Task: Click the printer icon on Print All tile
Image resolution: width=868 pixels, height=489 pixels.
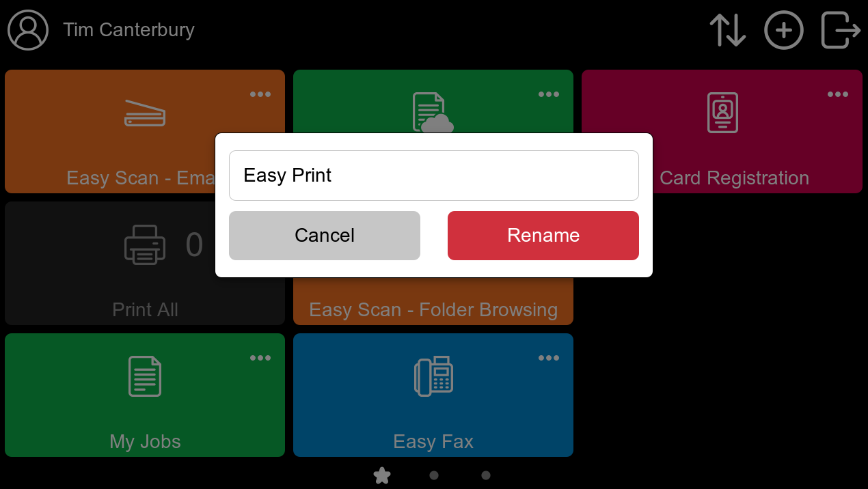Action: pos(145,244)
